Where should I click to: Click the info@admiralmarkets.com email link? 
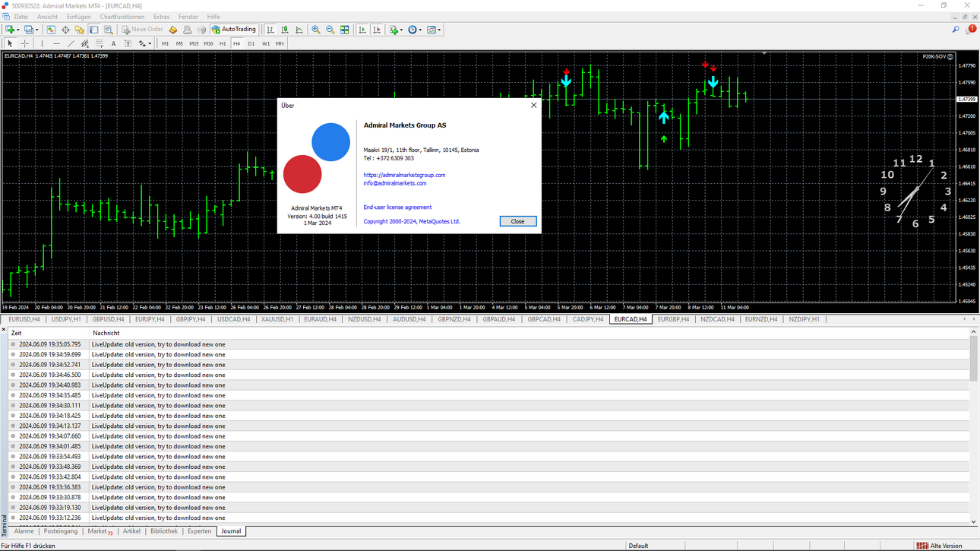395,183
